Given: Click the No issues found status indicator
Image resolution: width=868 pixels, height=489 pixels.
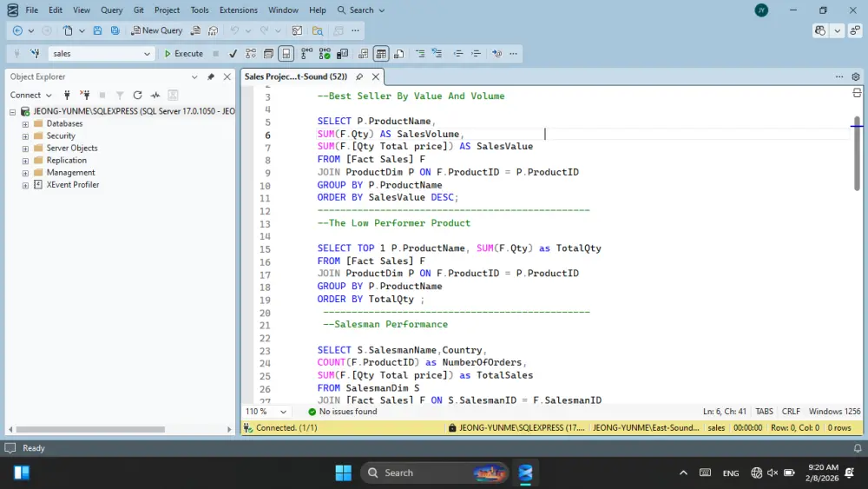Looking at the screenshot, I should 343,412.
